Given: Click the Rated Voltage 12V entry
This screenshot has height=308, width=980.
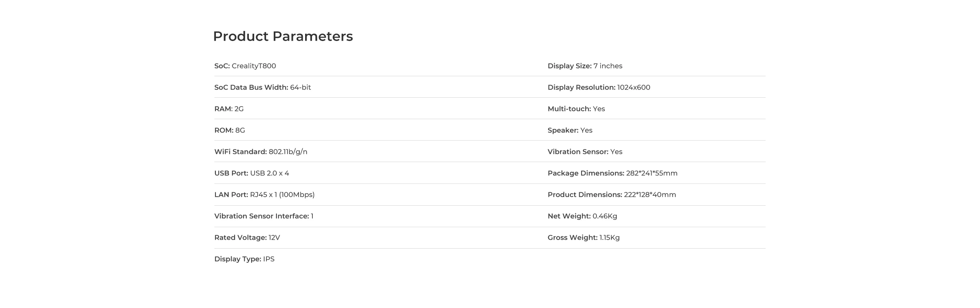Looking at the screenshot, I should 247,238.
